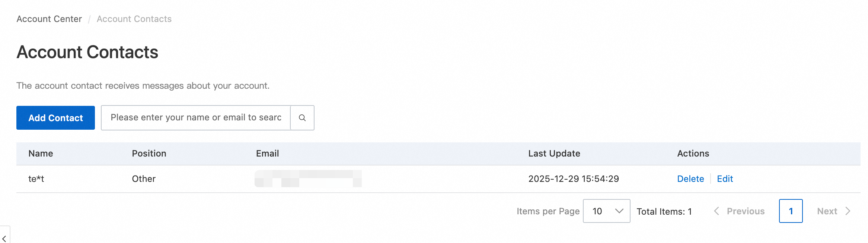
Task: Click the Add Contact button
Action: point(55,118)
